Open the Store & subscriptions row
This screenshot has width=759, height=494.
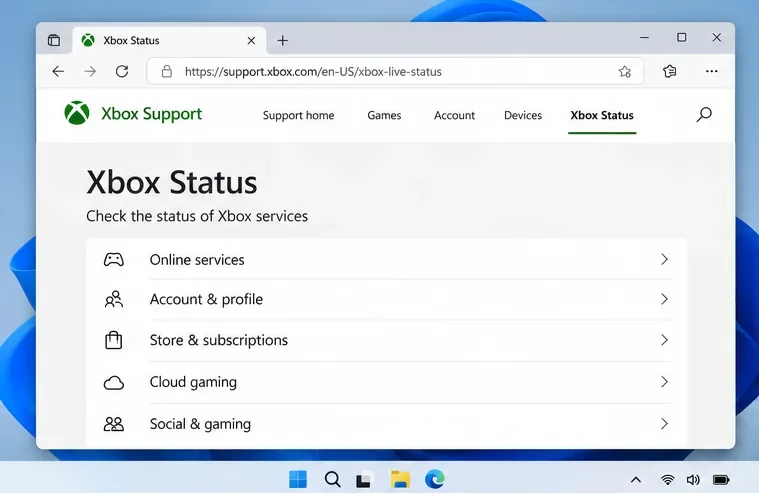tap(386, 340)
